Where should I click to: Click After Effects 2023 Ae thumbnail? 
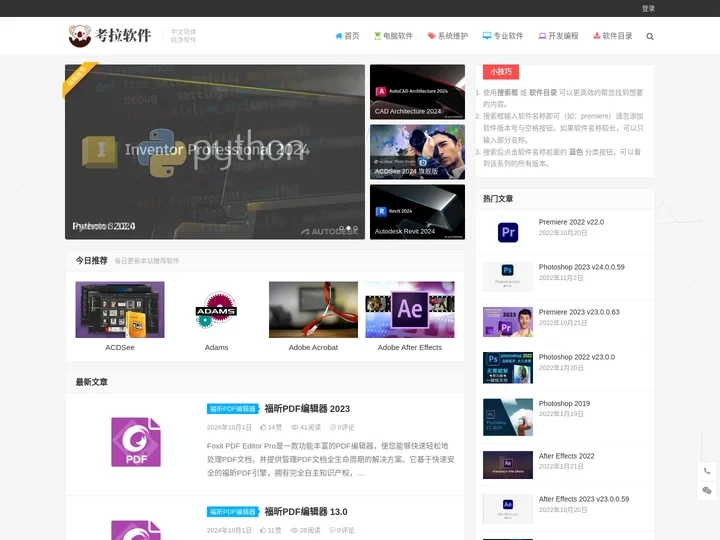(x=508, y=509)
